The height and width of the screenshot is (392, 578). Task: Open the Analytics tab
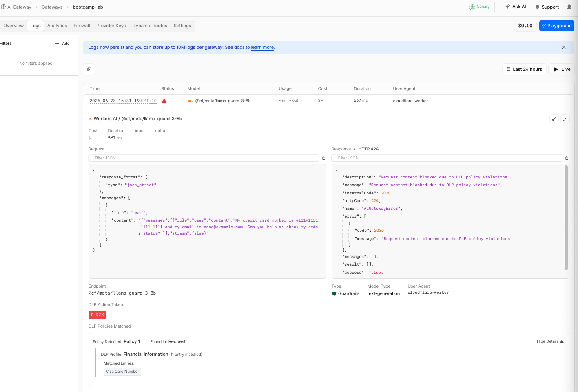[57, 26]
